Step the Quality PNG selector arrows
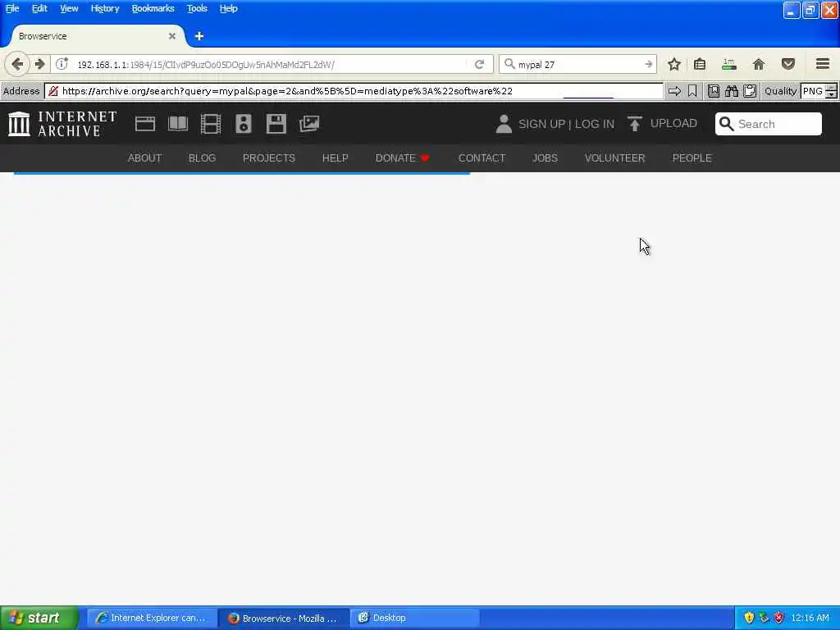 click(x=831, y=91)
